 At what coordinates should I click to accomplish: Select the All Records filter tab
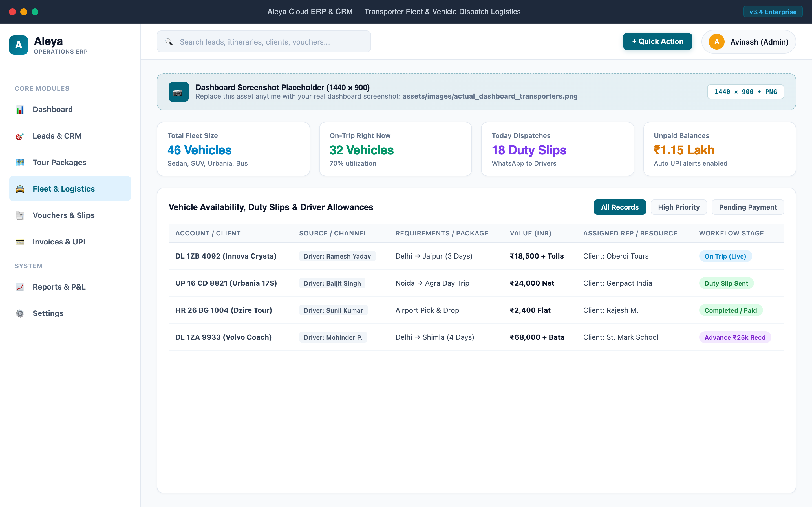coord(620,207)
